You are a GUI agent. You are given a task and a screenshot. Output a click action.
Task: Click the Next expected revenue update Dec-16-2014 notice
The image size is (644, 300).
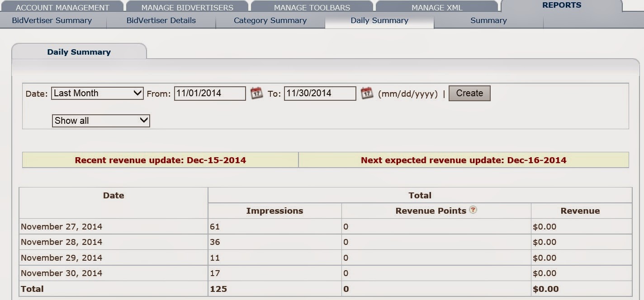click(x=464, y=160)
